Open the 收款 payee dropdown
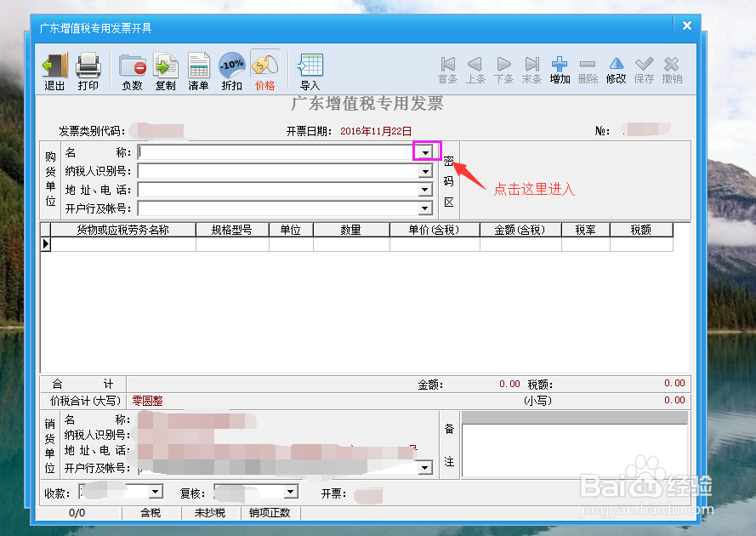Image resolution: width=756 pixels, height=536 pixels. [x=155, y=492]
